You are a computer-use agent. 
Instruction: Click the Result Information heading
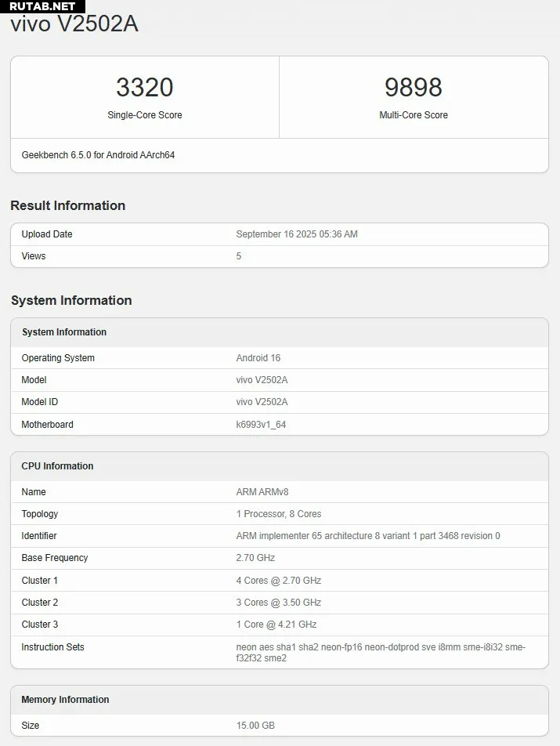[x=68, y=205]
